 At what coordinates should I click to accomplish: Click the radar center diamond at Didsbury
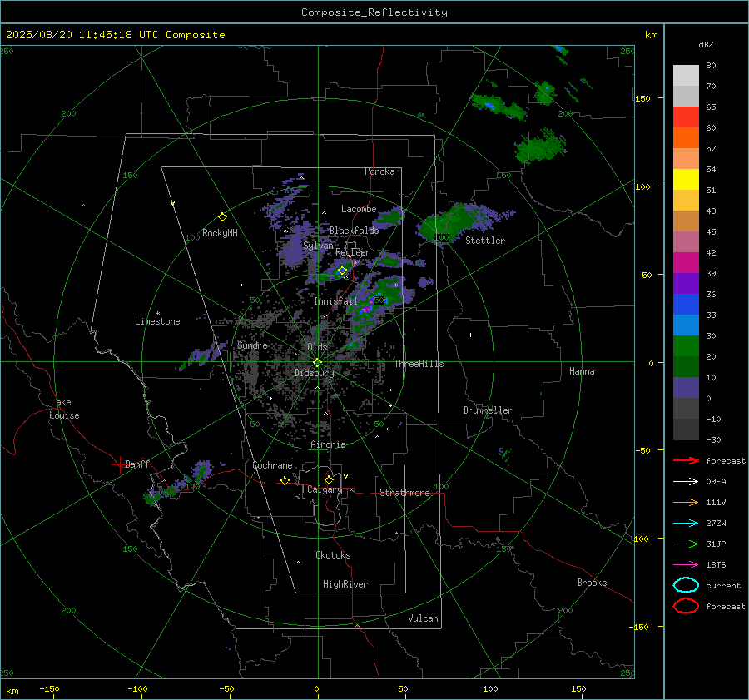click(318, 363)
